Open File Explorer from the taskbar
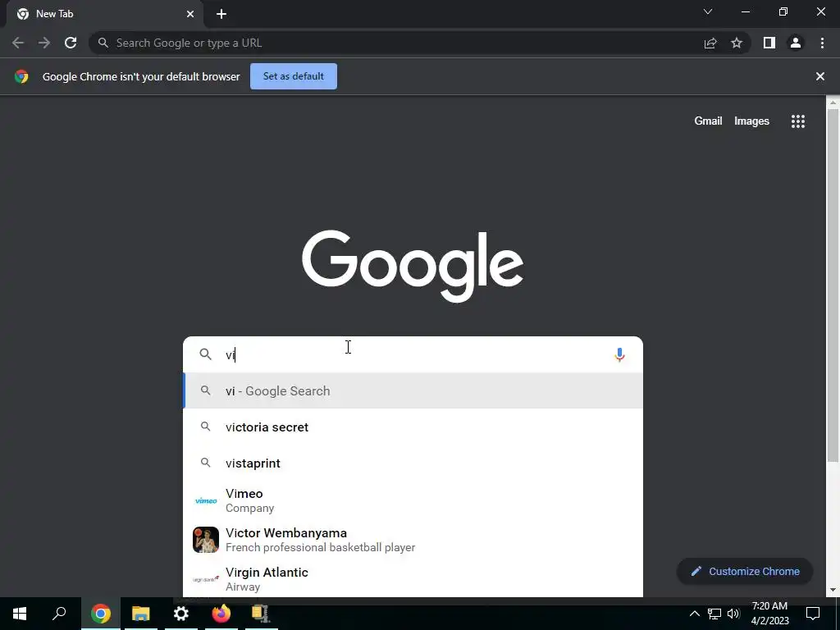This screenshot has width=840, height=630. click(140, 614)
